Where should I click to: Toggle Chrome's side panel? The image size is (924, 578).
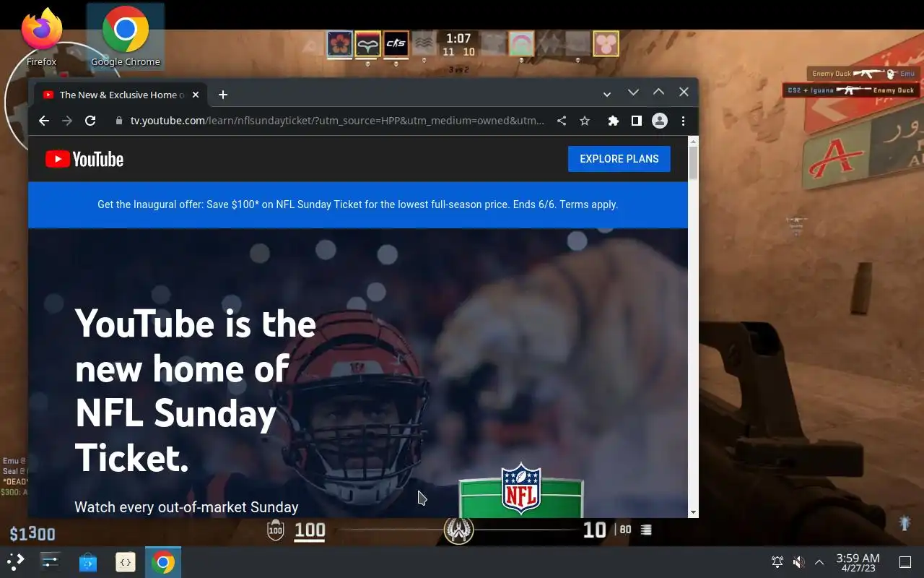(636, 121)
